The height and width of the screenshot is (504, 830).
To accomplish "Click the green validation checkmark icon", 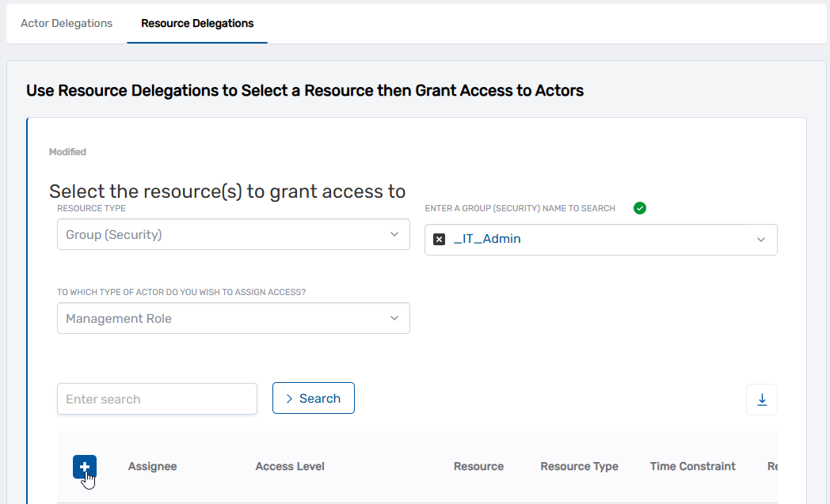I will (x=639, y=208).
